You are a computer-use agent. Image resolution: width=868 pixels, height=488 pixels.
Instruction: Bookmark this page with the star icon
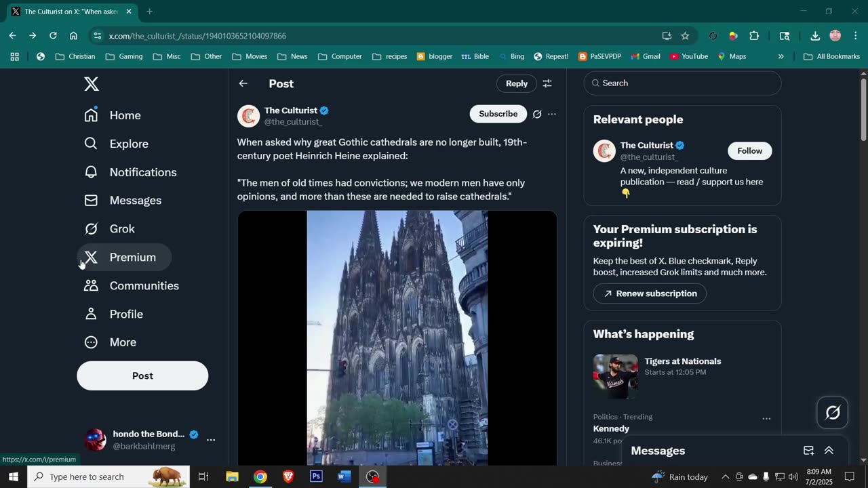point(685,36)
